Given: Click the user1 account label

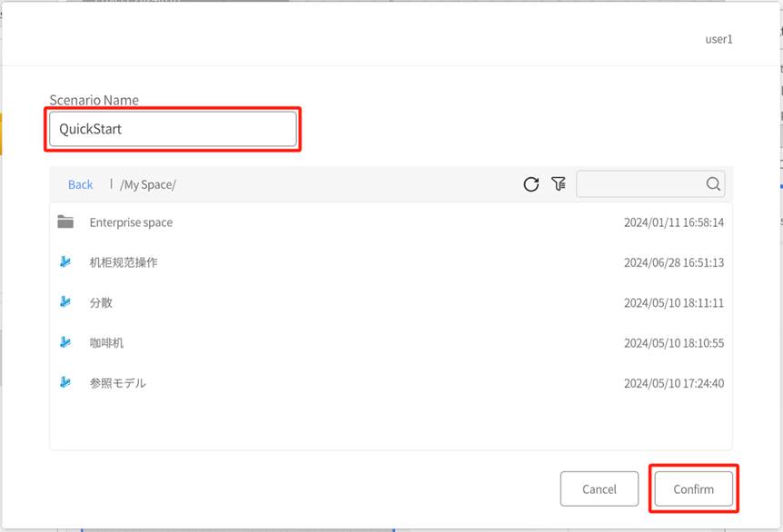Looking at the screenshot, I should click(x=719, y=39).
